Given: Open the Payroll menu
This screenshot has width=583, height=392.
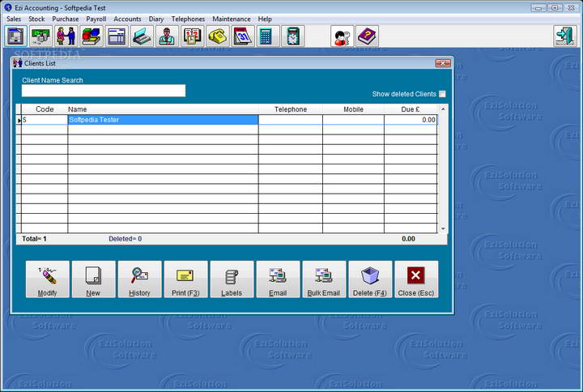Looking at the screenshot, I should (x=96, y=19).
